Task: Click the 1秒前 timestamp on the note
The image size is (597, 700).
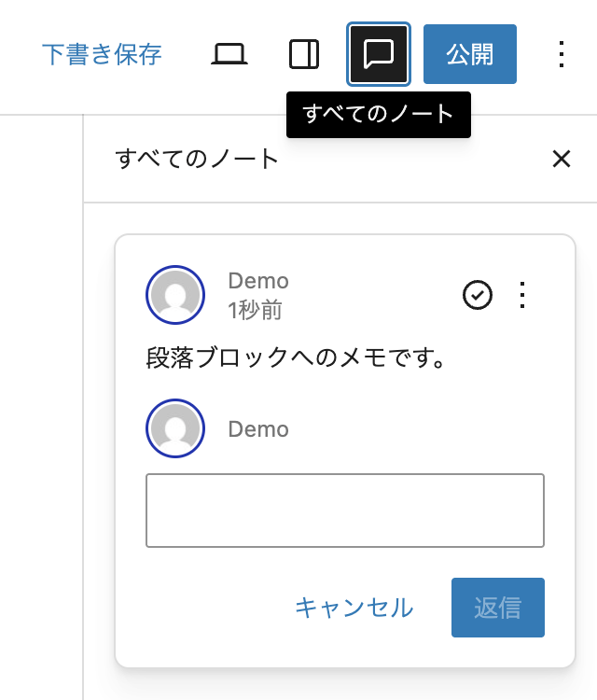Action: point(255,310)
